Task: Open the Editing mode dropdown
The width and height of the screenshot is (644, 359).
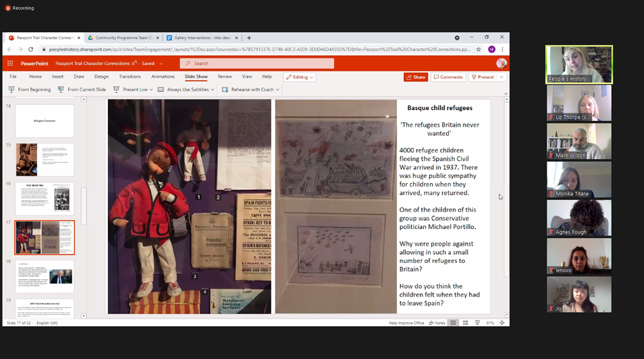Action: 300,77
